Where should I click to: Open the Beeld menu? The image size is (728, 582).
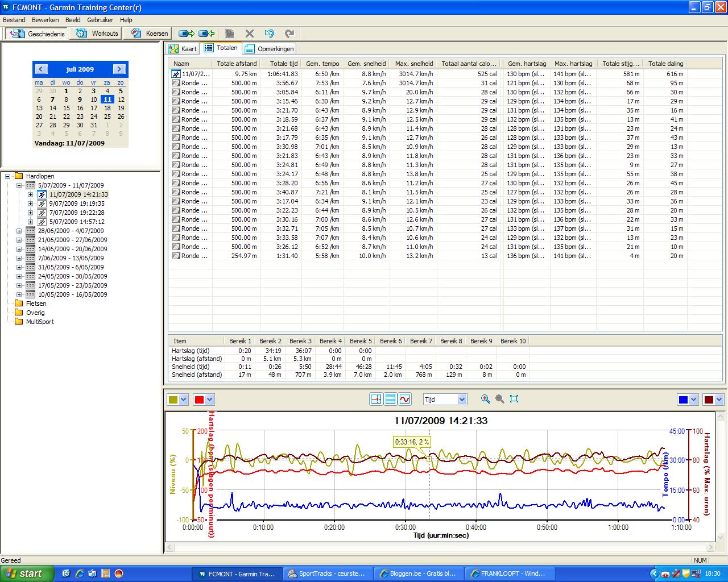pyautogui.click(x=73, y=20)
